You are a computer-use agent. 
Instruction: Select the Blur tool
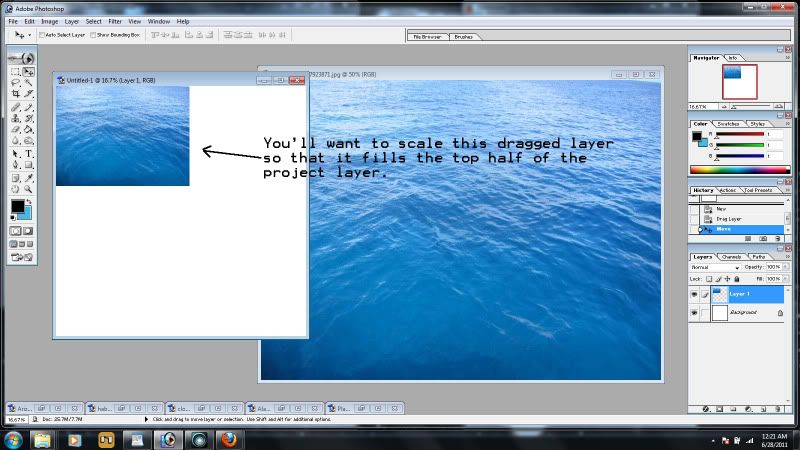[15, 141]
